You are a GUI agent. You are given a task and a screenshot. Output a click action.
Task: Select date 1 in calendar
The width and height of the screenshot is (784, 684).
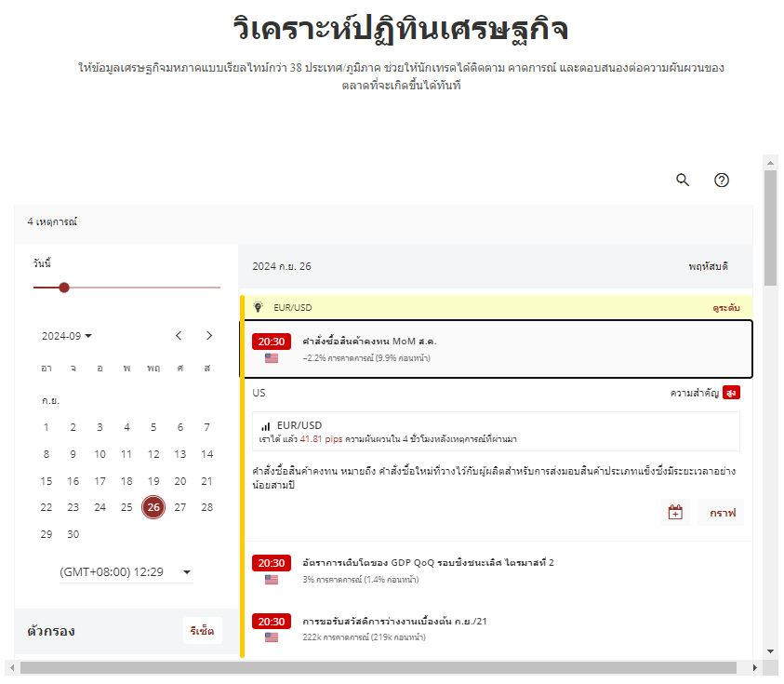[46, 427]
